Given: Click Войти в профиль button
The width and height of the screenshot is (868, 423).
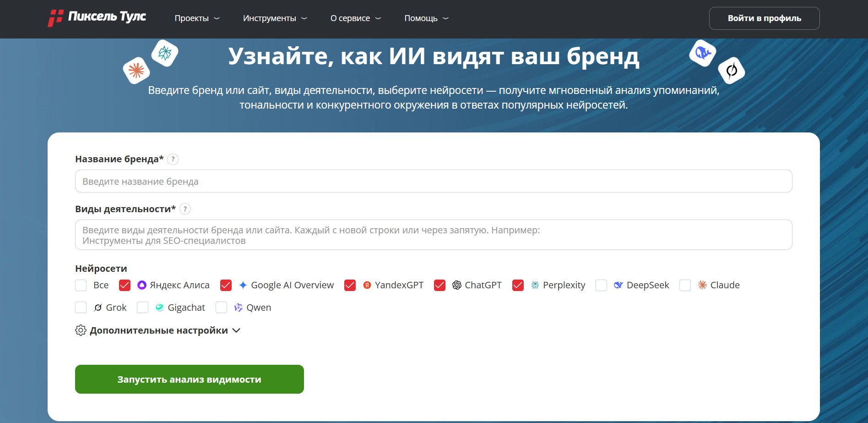Looking at the screenshot, I should tap(764, 18).
